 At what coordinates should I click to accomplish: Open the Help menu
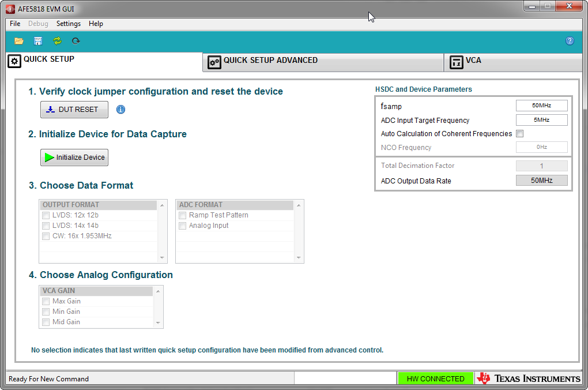[96, 24]
